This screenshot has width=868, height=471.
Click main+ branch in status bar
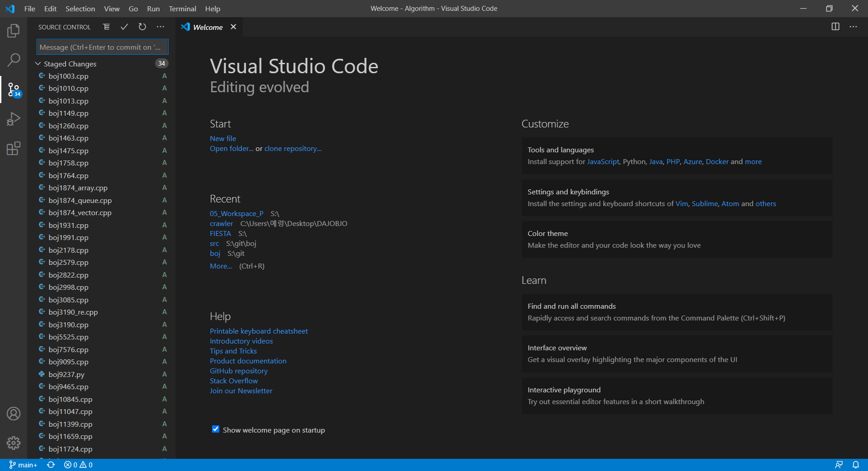24,465
